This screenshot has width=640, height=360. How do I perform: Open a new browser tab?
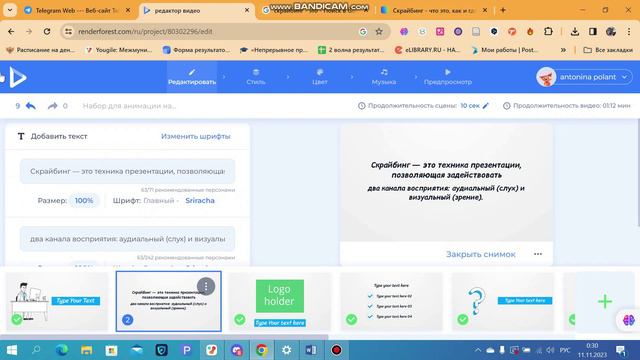503,10
